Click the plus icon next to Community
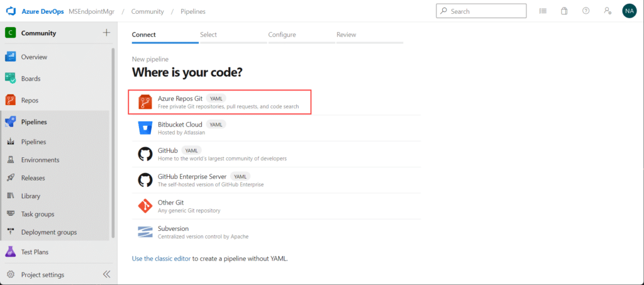This screenshot has width=644, height=285. 106,33
